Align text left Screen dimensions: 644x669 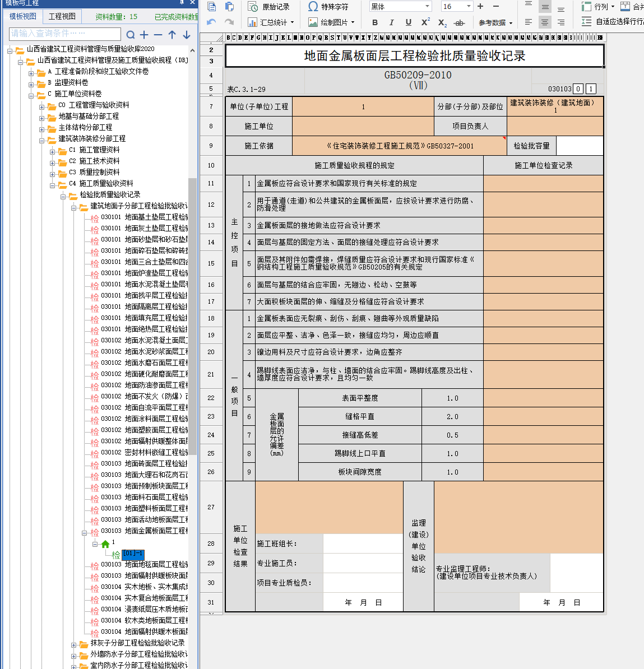point(529,22)
